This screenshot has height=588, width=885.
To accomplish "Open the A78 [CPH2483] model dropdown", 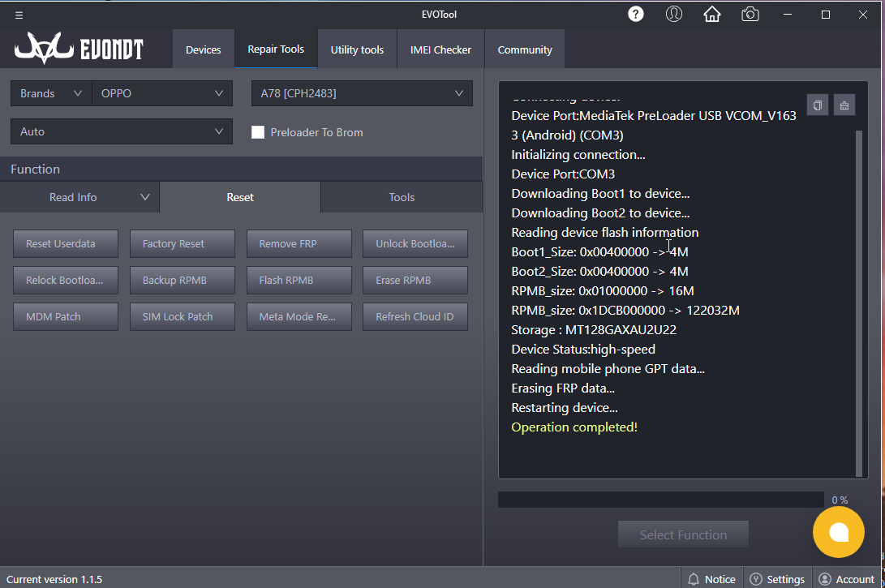I will [362, 93].
